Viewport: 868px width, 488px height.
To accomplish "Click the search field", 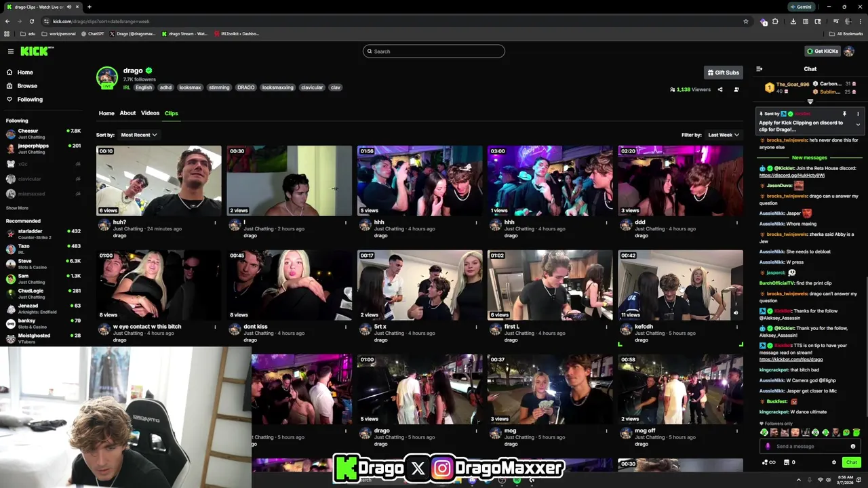I will [434, 52].
